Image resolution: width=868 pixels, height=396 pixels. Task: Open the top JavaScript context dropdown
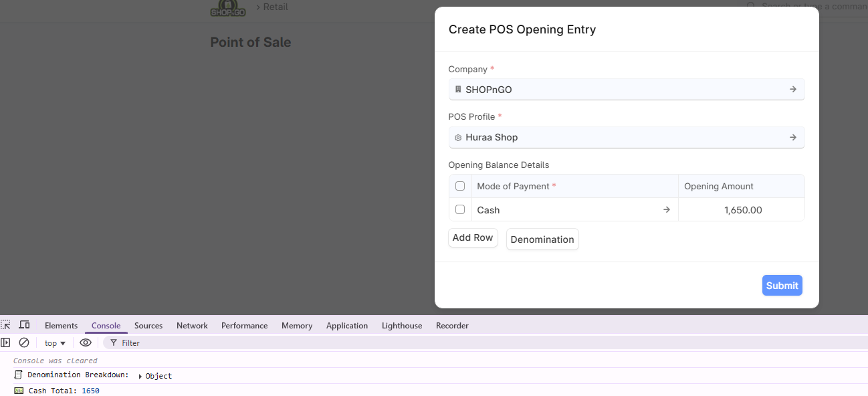pos(55,342)
